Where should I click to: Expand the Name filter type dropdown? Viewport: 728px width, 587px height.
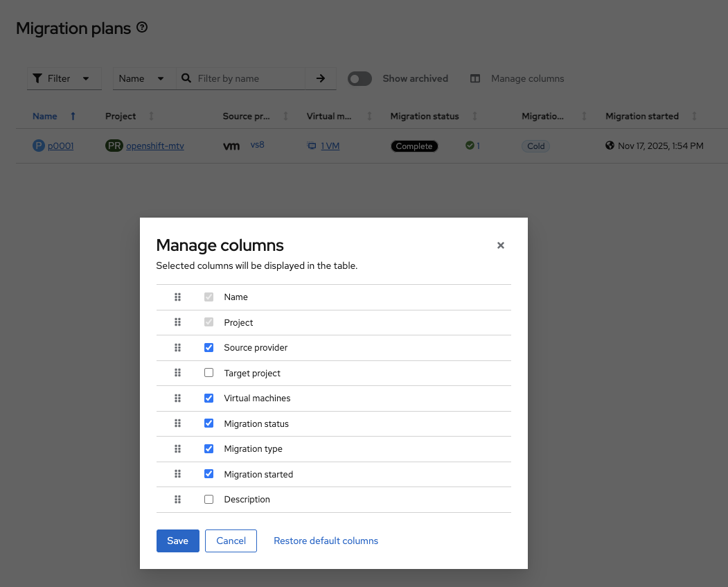tap(143, 78)
